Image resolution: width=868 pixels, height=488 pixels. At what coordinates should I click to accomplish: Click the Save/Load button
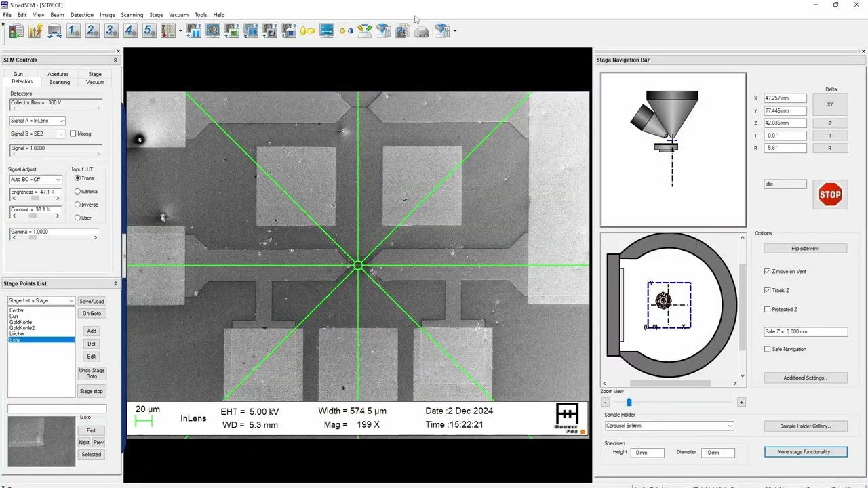pyautogui.click(x=92, y=301)
